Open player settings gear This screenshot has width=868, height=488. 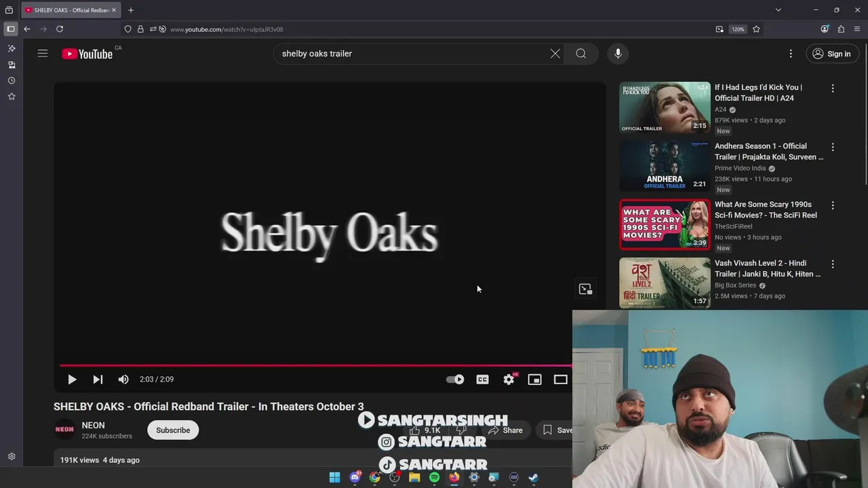509,380
